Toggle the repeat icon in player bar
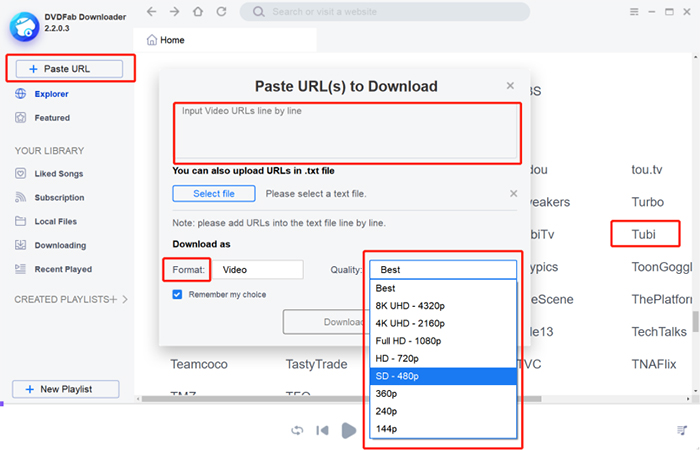This screenshot has height=450, width=700. coord(297,430)
